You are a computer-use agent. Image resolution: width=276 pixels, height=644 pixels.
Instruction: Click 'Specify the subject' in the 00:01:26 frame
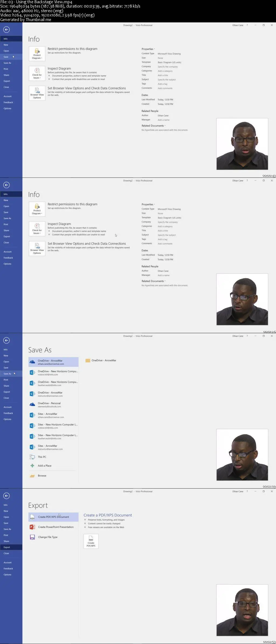(x=167, y=235)
